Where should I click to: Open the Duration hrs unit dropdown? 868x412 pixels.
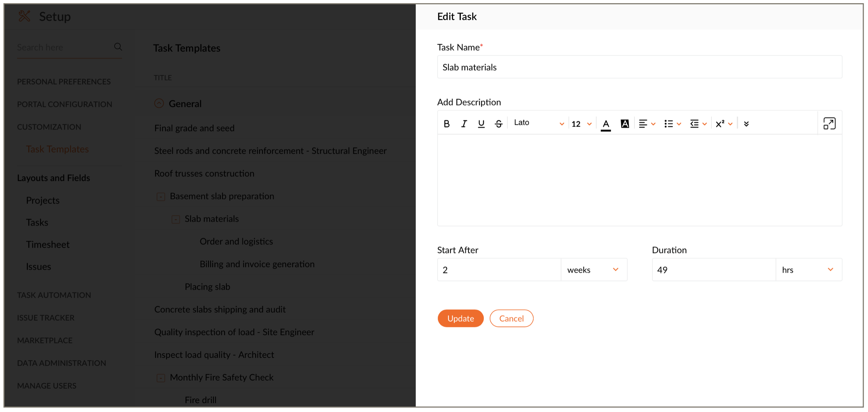(808, 270)
